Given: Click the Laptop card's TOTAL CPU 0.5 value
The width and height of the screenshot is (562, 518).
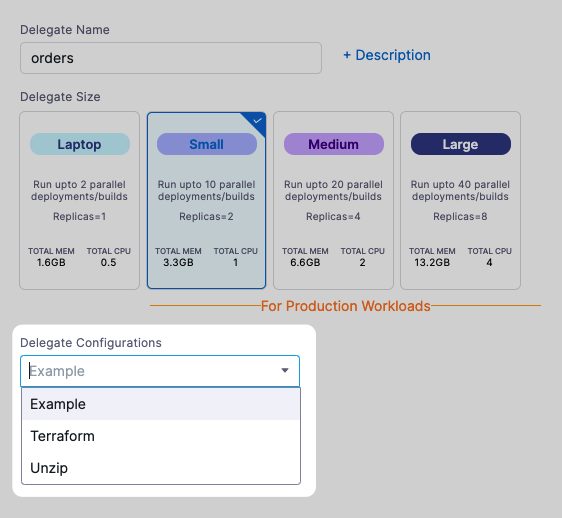Looking at the screenshot, I should [108, 262].
